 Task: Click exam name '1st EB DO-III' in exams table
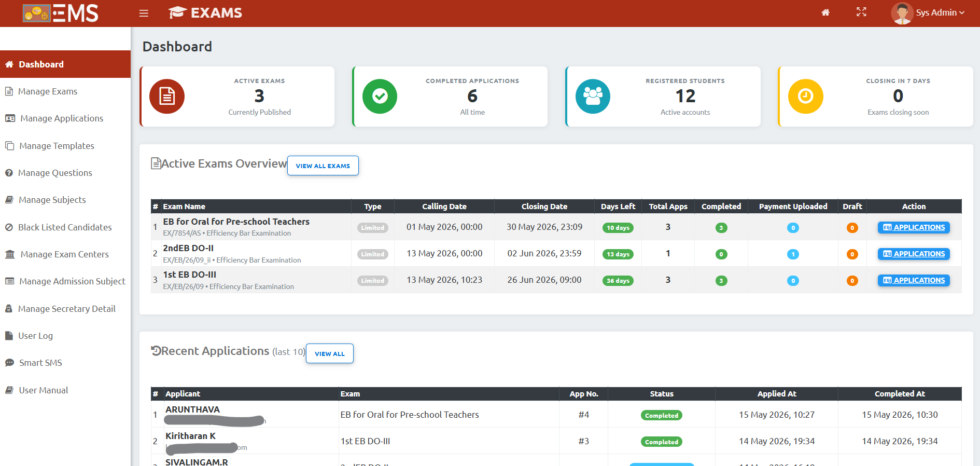click(189, 275)
